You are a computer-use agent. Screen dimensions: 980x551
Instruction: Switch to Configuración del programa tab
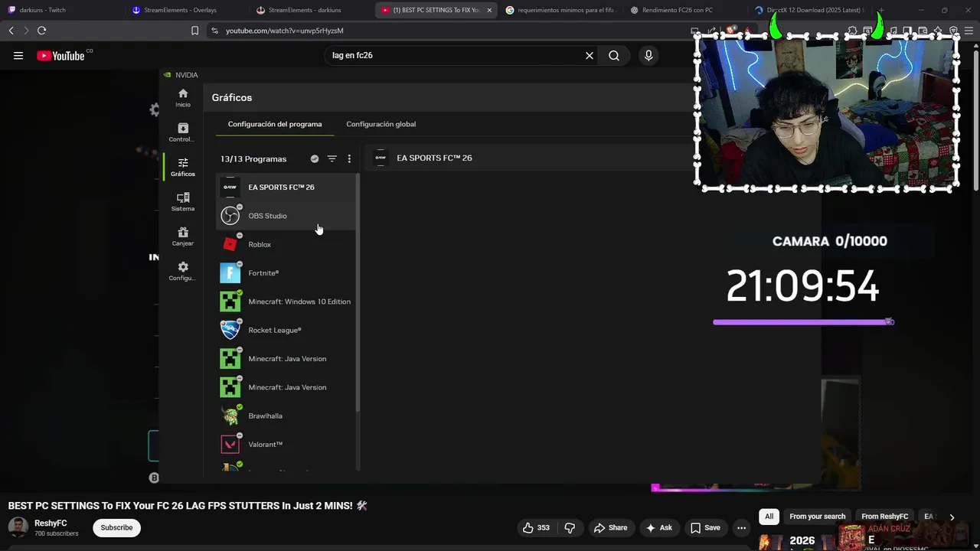coord(275,124)
